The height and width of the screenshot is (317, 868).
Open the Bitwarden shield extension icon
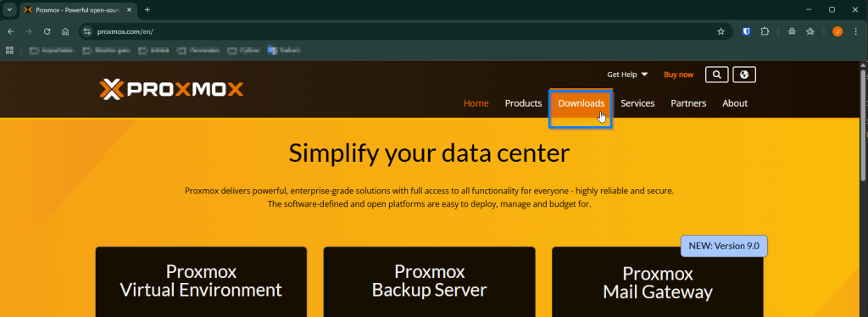(746, 31)
